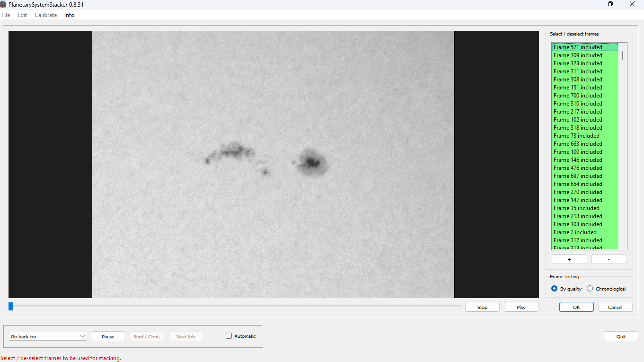Minimize the PlanetarySystemStacker window

pyautogui.click(x=589, y=4)
